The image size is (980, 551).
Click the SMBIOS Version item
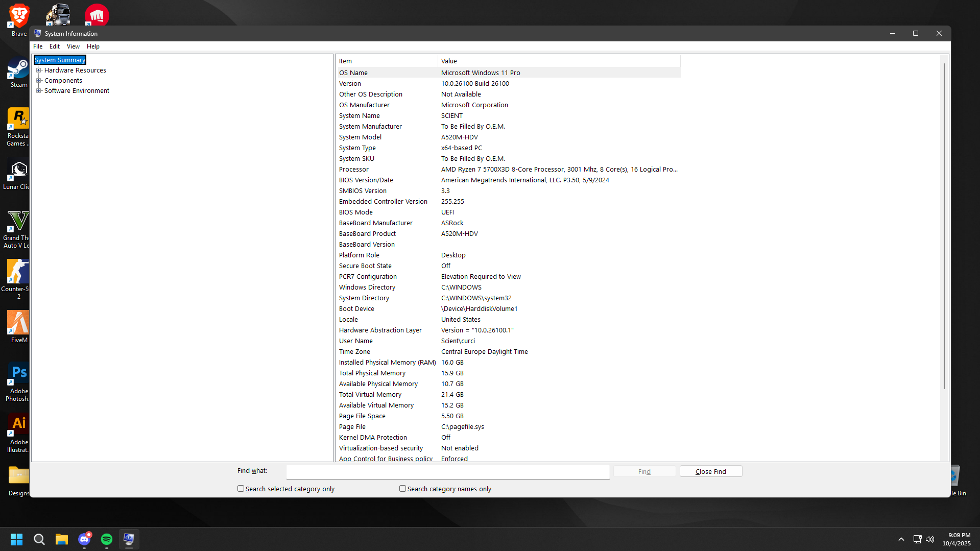coord(363,191)
